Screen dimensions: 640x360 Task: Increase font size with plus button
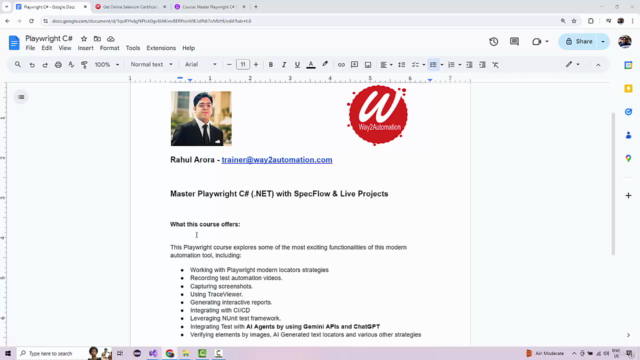point(256,65)
